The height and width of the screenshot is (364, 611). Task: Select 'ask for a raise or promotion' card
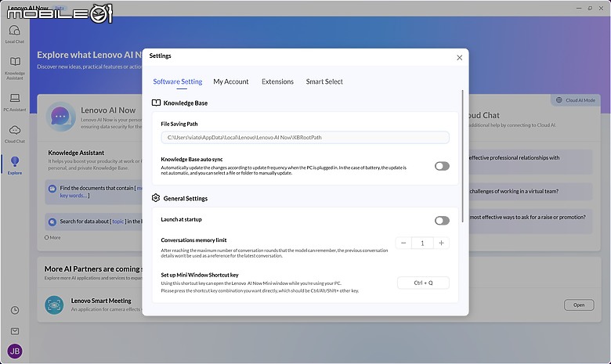pos(530,221)
